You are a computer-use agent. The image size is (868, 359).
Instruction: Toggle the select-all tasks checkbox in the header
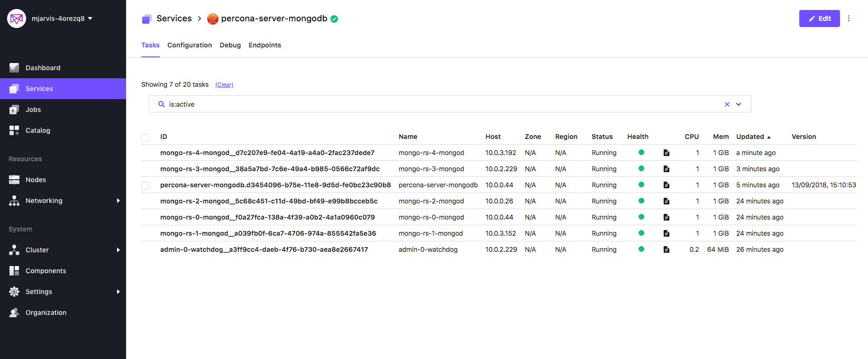[x=145, y=138]
